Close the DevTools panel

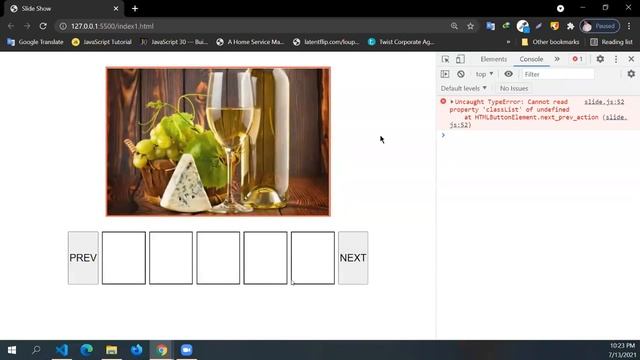(x=631, y=59)
